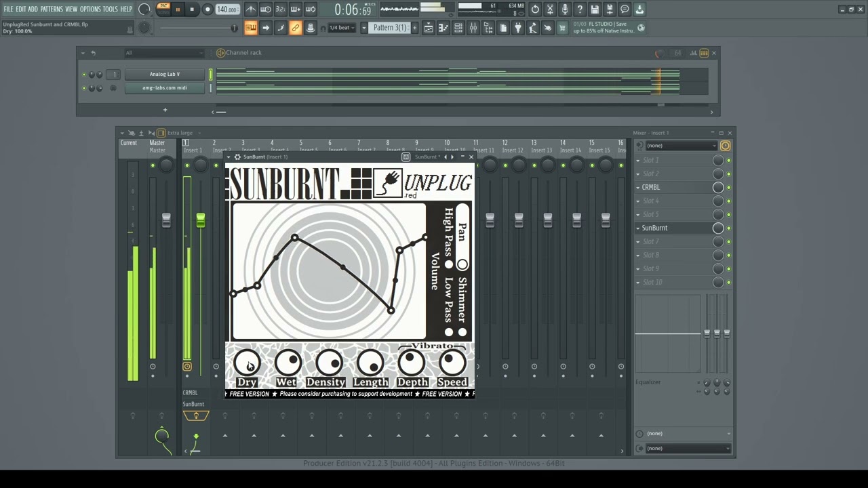Open the EDIT menu
Image resolution: width=868 pixels, height=488 pixels.
tap(21, 9)
